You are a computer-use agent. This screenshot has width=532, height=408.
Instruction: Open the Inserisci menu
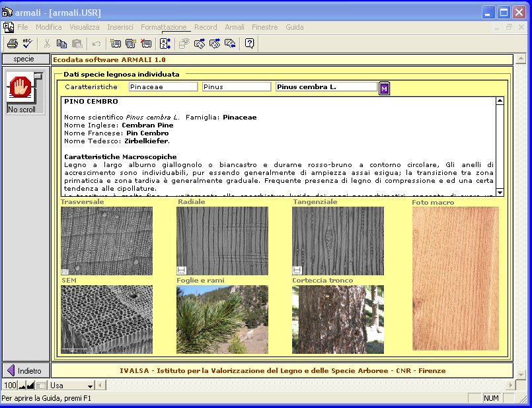coord(120,27)
